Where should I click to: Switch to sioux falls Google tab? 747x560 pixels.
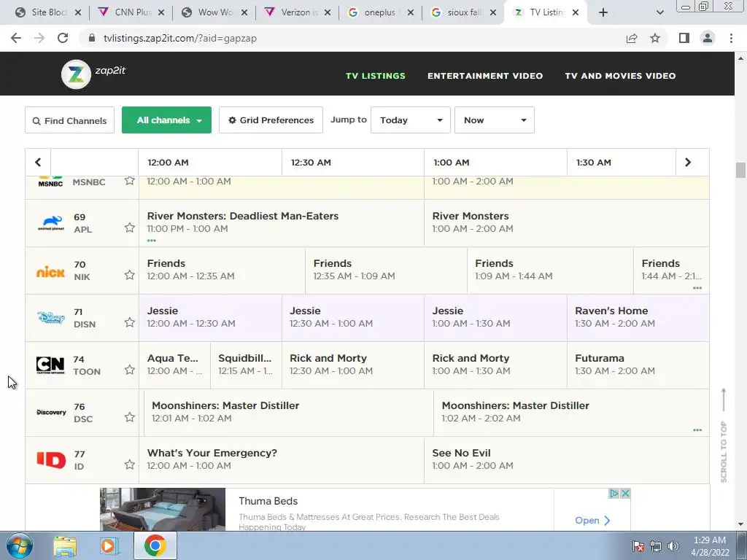pos(463,12)
